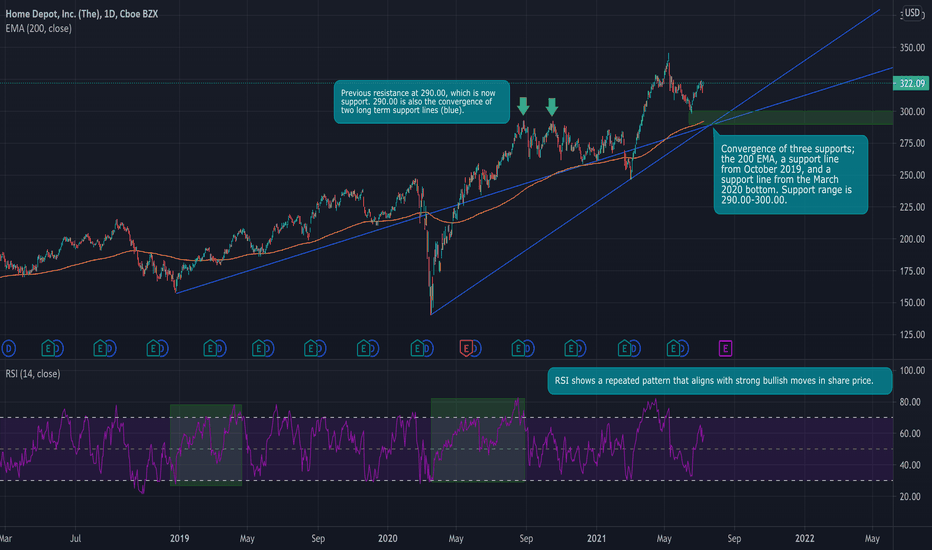This screenshot has height=550, width=932.
Task: Select the green 290-300 support zone rectangle
Action: 791,118
